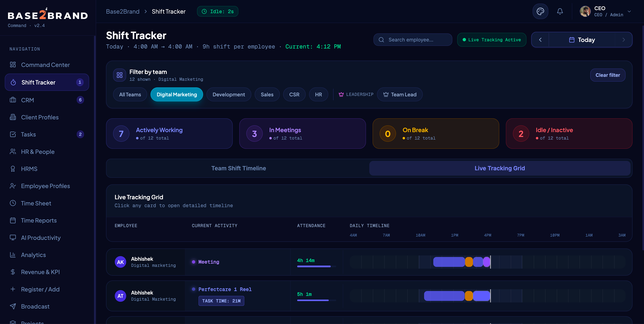Click the Search employee input field
Screen dimensions: 644x324
(413, 40)
